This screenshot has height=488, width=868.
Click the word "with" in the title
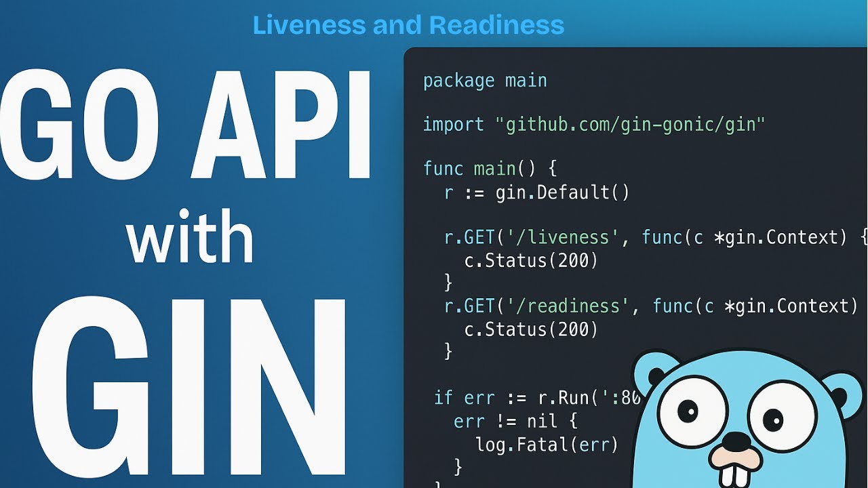190,236
